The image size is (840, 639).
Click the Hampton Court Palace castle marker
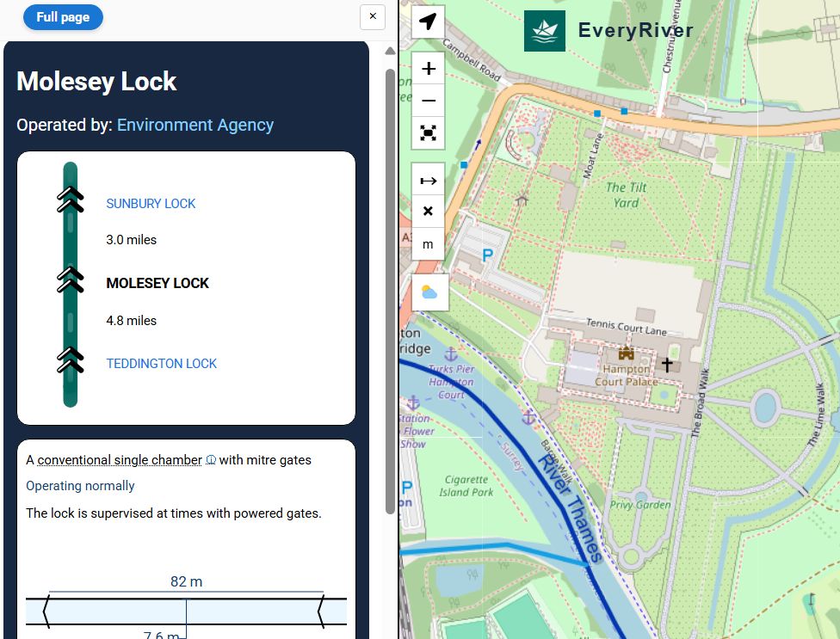[626, 353]
